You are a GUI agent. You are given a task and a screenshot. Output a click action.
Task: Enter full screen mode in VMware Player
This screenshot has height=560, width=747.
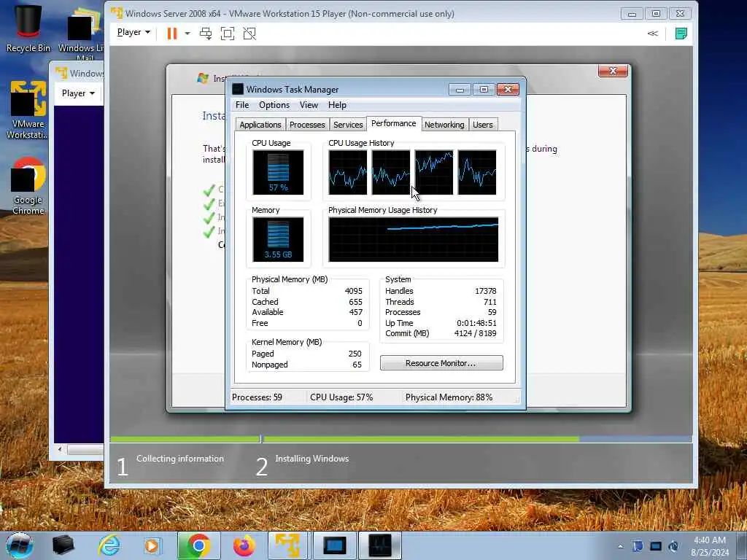coord(228,34)
